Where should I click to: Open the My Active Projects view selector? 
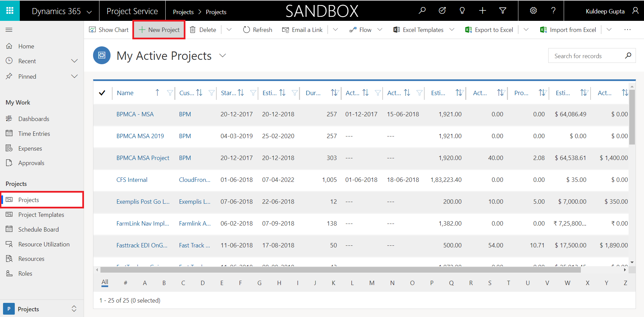coord(222,55)
